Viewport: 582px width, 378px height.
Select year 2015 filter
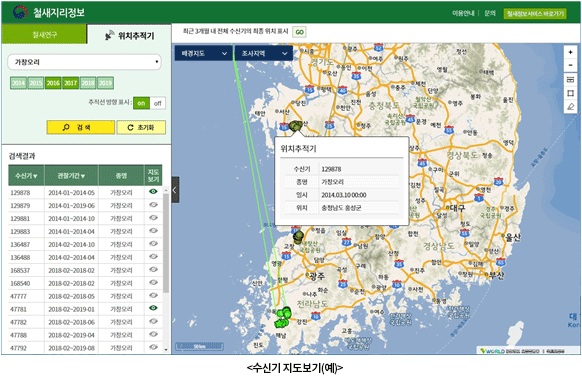[x=36, y=83]
